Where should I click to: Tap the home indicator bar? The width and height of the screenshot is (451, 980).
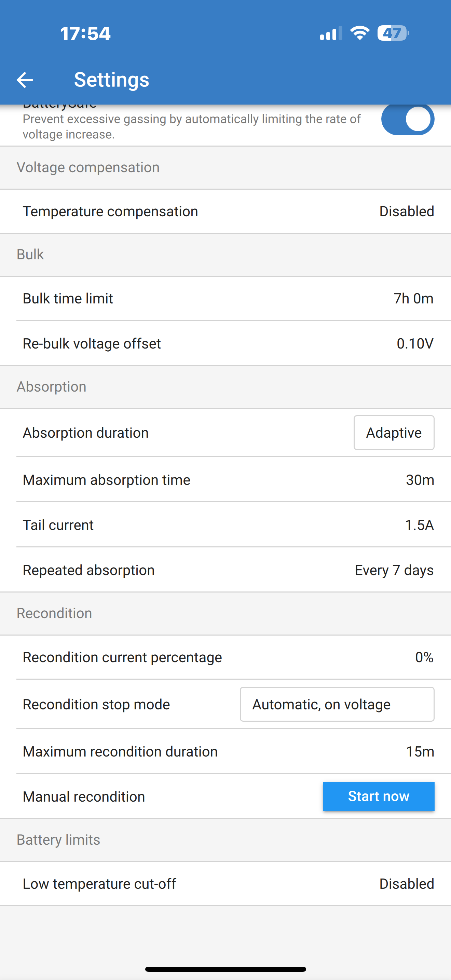pyautogui.click(x=225, y=969)
